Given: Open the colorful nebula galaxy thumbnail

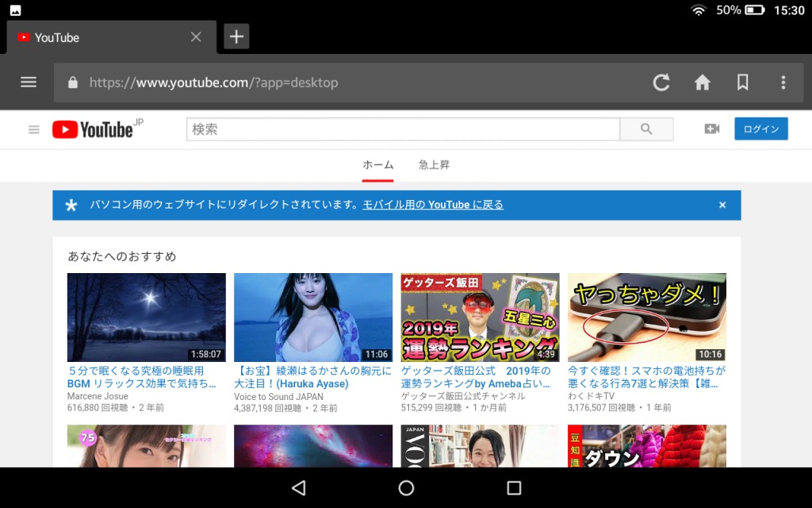Looking at the screenshot, I should [x=313, y=446].
